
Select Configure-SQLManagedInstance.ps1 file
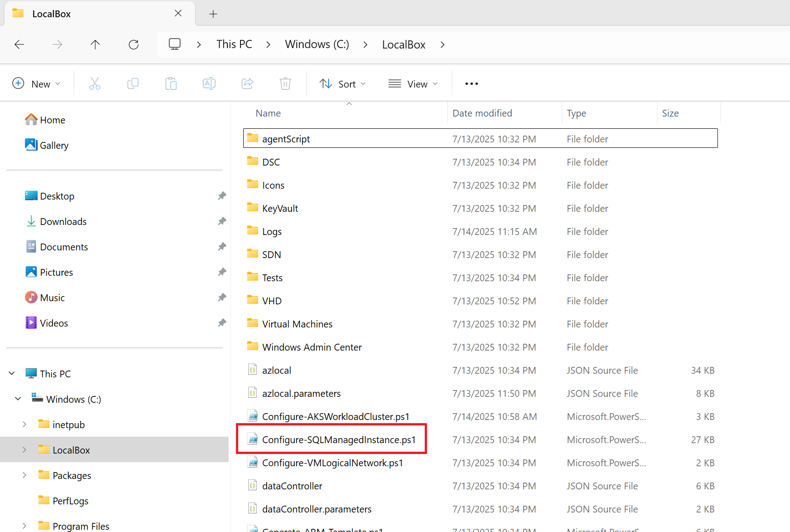[x=480, y=439]
